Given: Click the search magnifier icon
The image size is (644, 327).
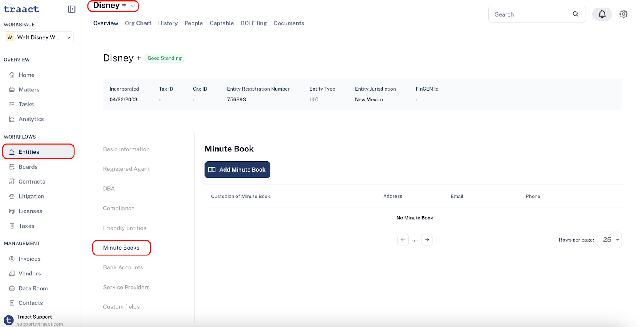Looking at the screenshot, I should pyautogui.click(x=576, y=14).
